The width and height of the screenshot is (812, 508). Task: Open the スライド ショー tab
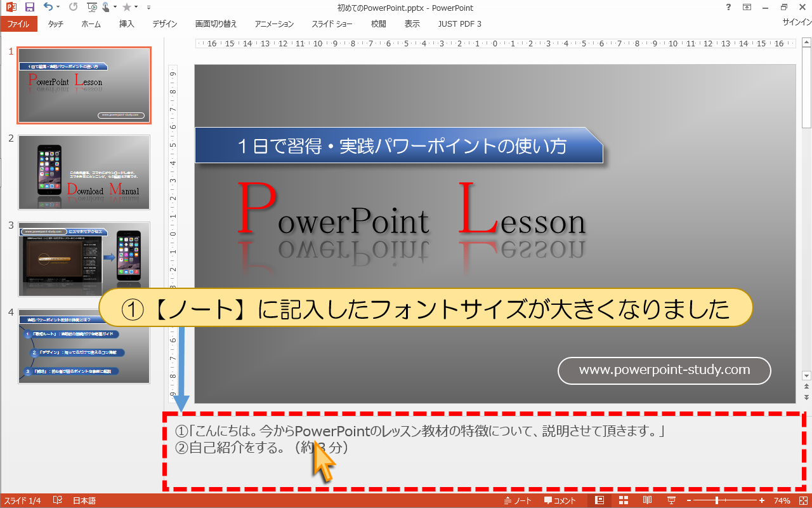332,24
